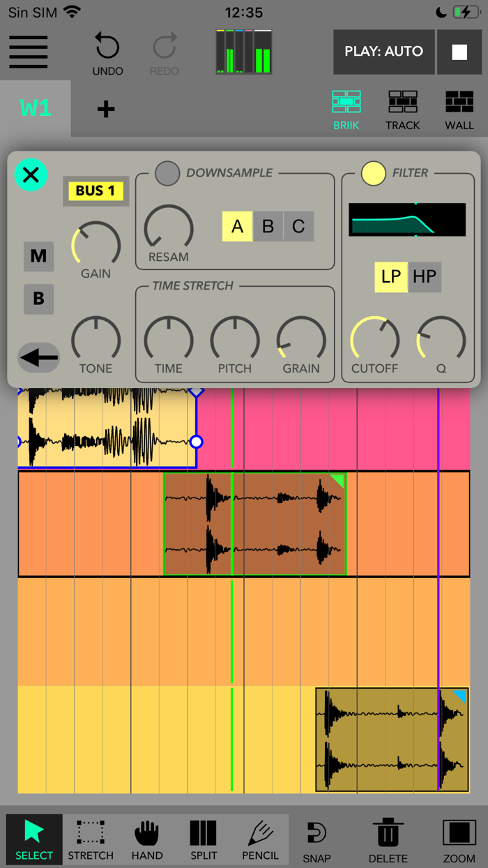Toggle the M mute button
488x868 pixels.
(38, 257)
